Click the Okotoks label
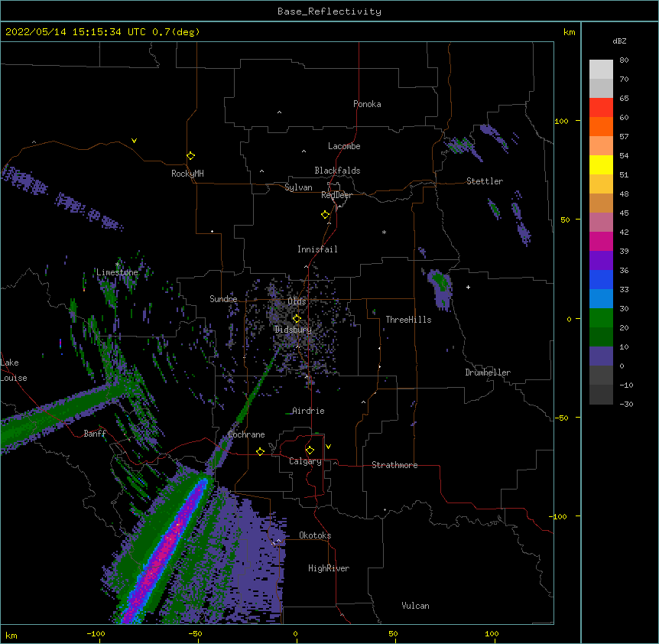Screen dimensions: 659x644 click(315, 535)
